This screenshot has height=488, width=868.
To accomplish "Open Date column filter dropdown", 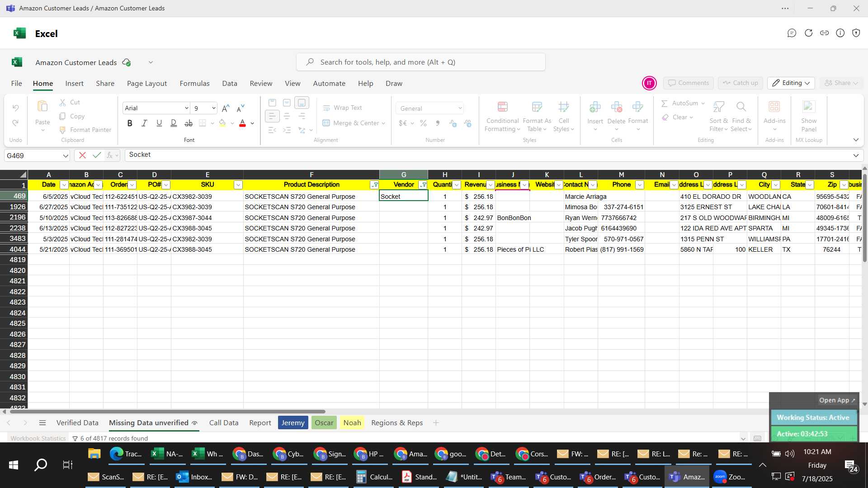I will click(64, 185).
